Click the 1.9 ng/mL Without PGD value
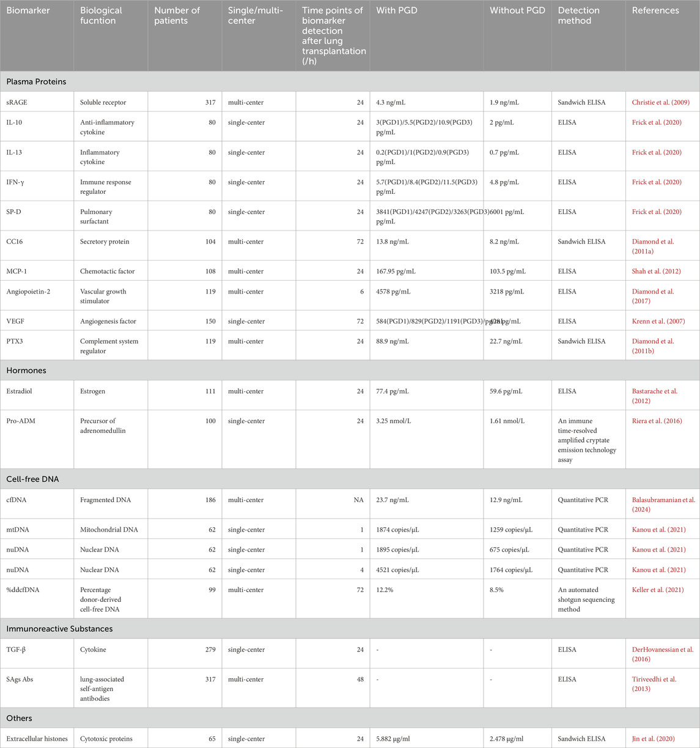700x748 pixels. point(505,102)
